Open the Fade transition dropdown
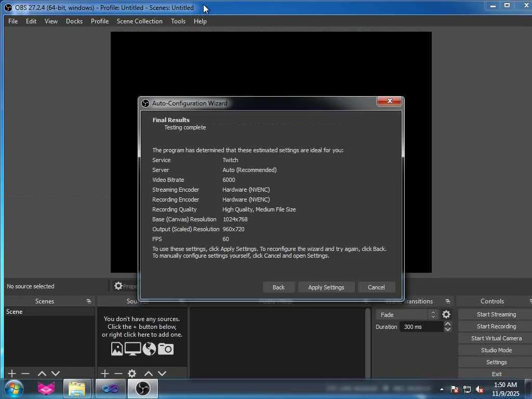Image resolution: width=532 pixels, height=399 pixels. tap(407, 314)
